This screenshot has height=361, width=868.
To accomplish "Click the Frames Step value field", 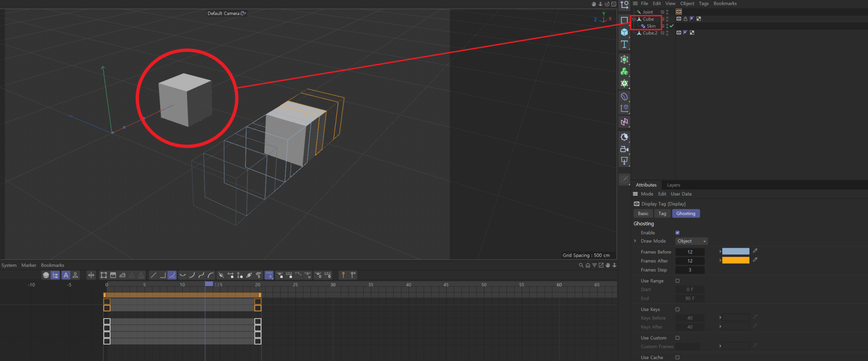I will pos(690,270).
